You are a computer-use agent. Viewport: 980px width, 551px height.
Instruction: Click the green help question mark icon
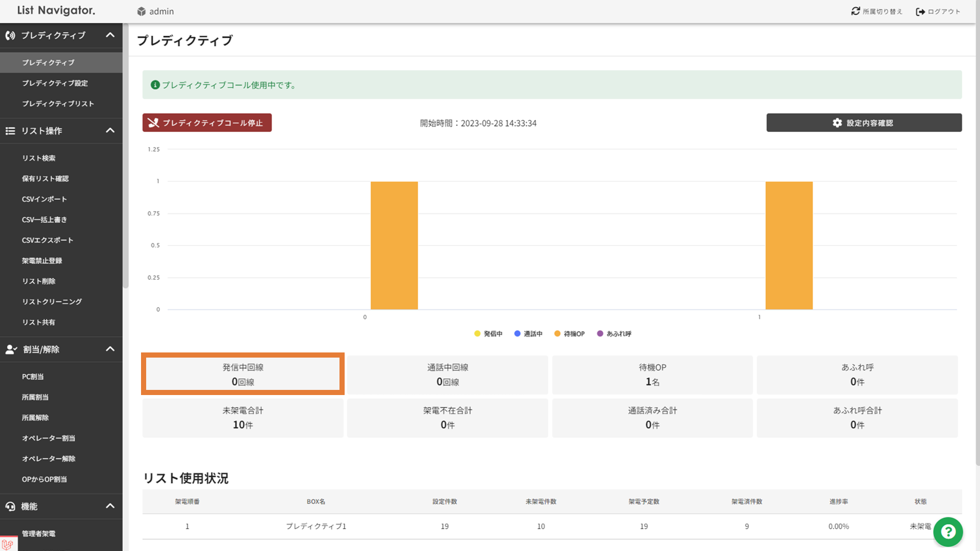pyautogui.click(x=948, y=532)
